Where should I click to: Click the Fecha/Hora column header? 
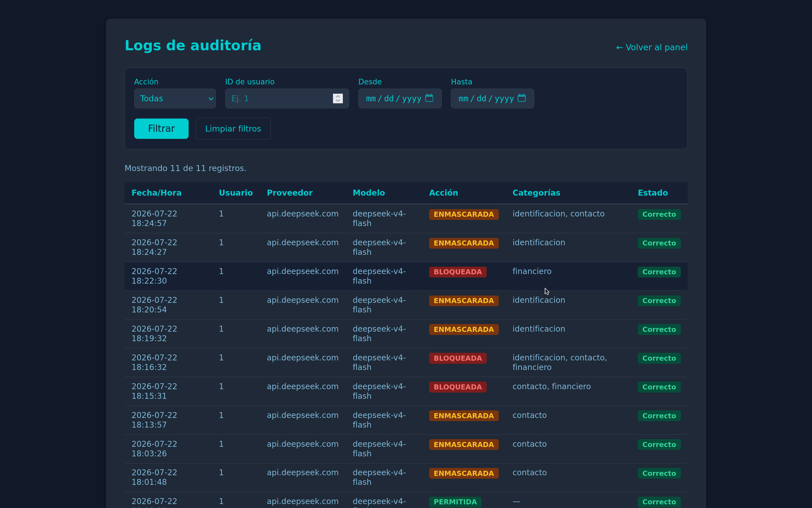(156, 193)
